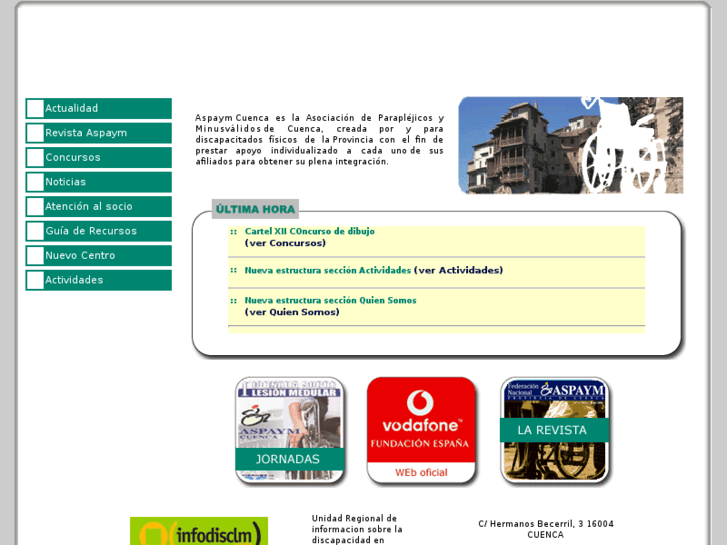Click the 'C/ Hermanos Becerril, 3 16004' address

pyautogui.click(x=546, y=524)
